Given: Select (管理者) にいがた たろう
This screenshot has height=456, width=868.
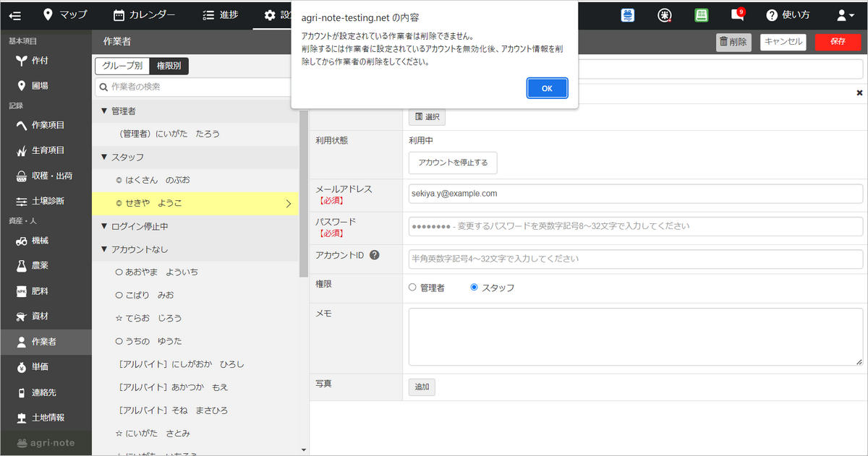Looking at the screenshot, I should tap(195, 134).
